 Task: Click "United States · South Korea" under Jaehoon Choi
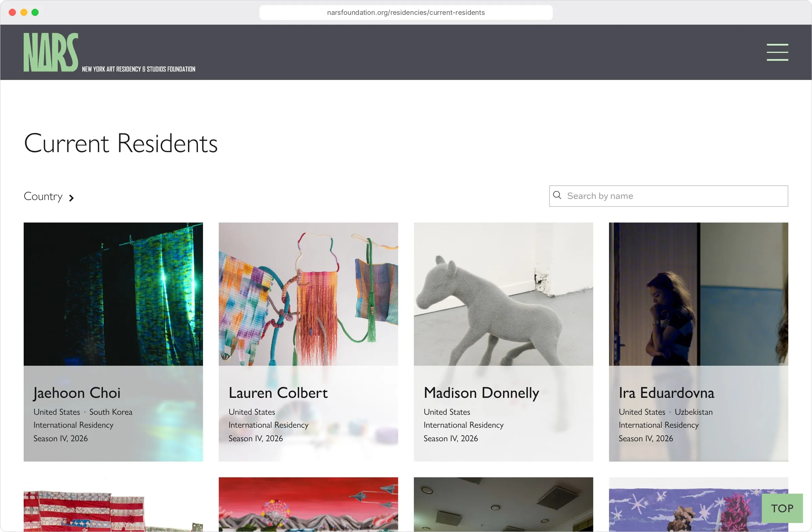pos(83,412)
